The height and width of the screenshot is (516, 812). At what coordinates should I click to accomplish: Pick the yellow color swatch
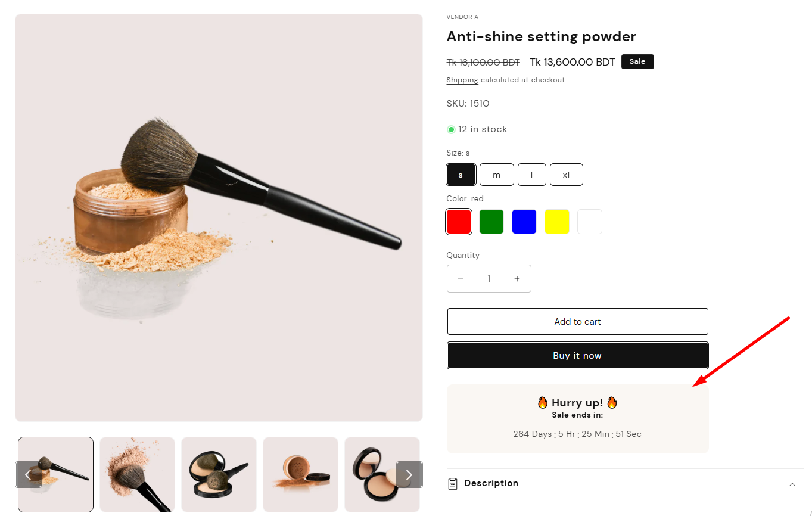coord(557,222)
